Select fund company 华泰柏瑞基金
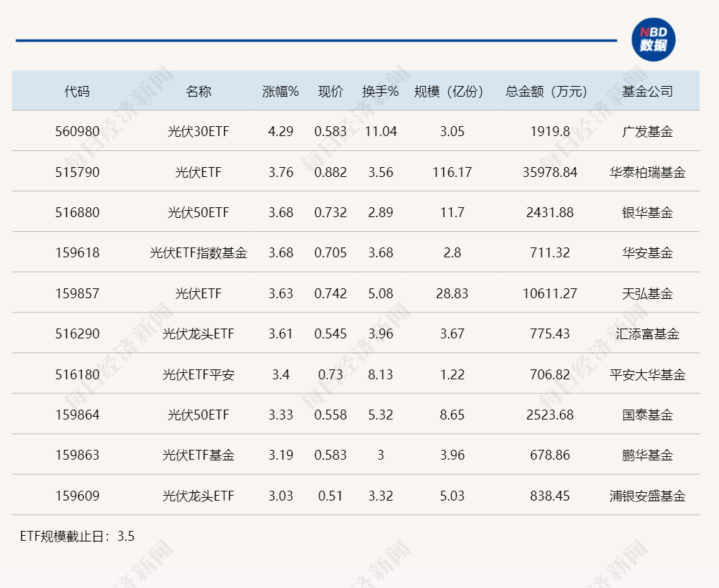The width and height of the screenshot is (719, 588). click(648, 173)
